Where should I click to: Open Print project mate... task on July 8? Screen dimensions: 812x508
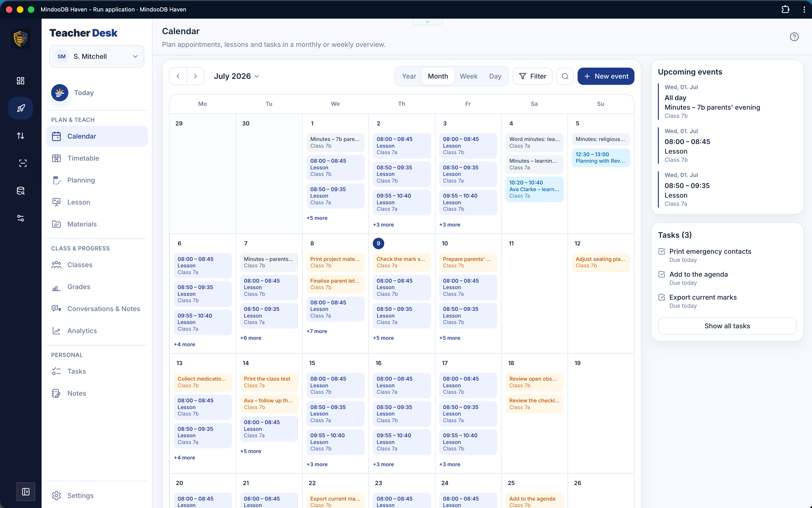click(335, 262)
